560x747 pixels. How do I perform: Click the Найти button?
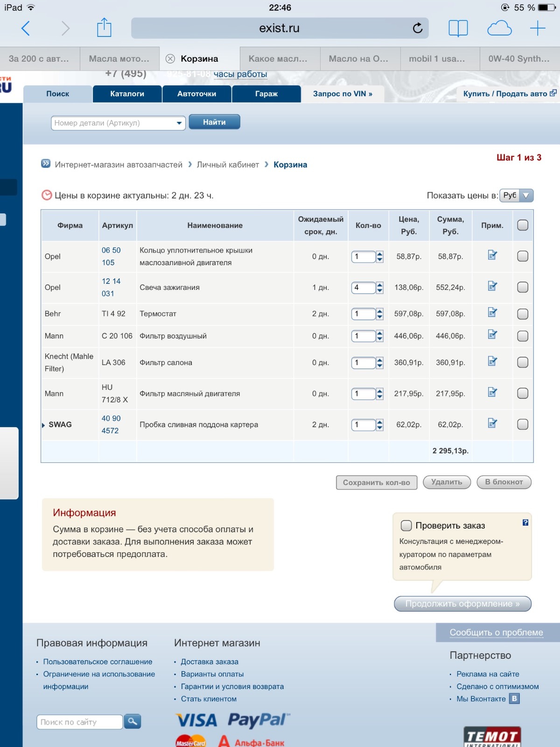[214, 122]
